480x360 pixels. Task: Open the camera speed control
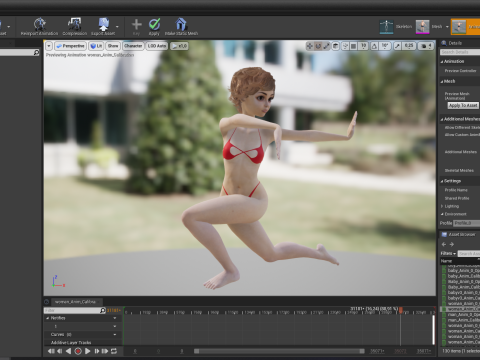(x=426, y=46)
